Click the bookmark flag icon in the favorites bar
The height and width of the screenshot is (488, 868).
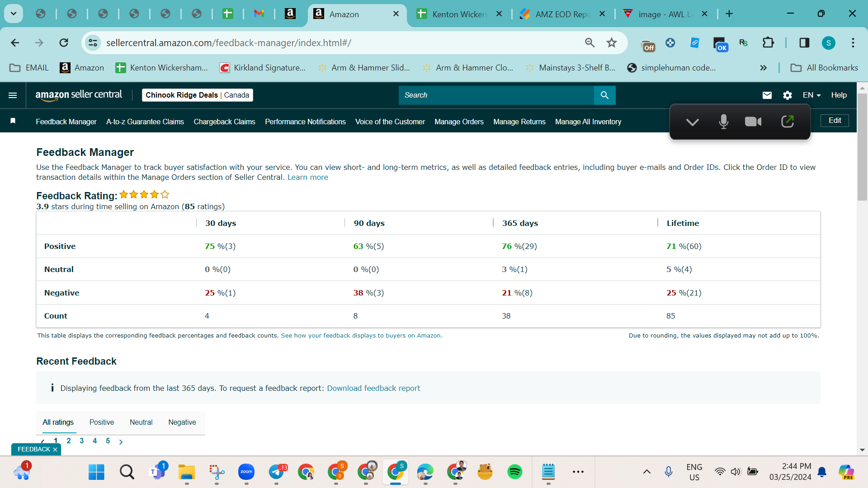13,121
